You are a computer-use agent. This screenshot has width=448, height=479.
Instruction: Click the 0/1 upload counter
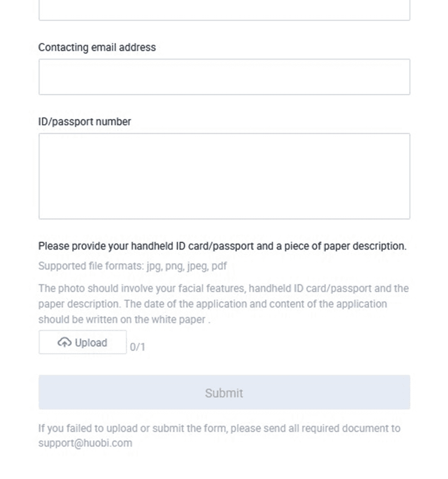click(137, 347)
